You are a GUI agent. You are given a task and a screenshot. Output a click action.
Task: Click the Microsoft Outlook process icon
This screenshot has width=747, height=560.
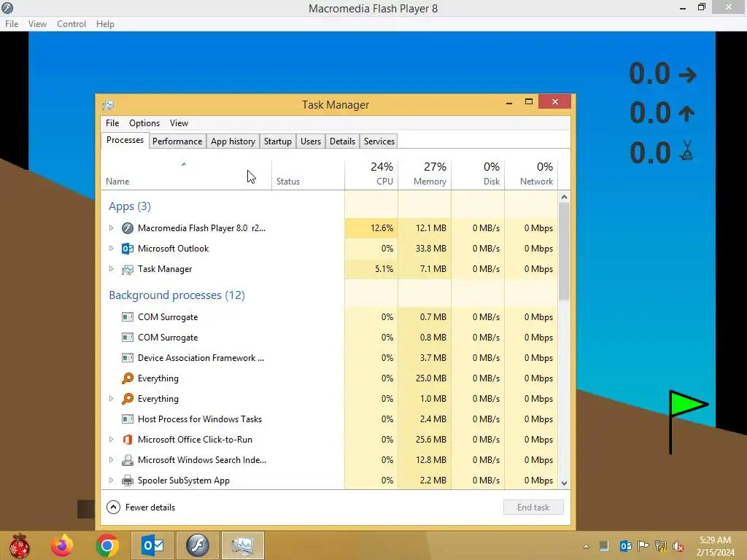pyautogui.click(x=127, y=249)
